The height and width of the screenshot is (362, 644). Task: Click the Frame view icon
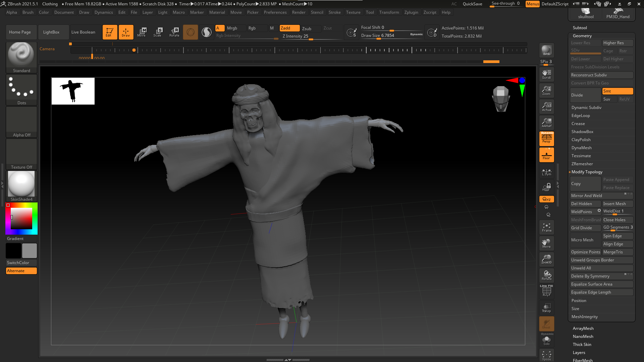546,227
